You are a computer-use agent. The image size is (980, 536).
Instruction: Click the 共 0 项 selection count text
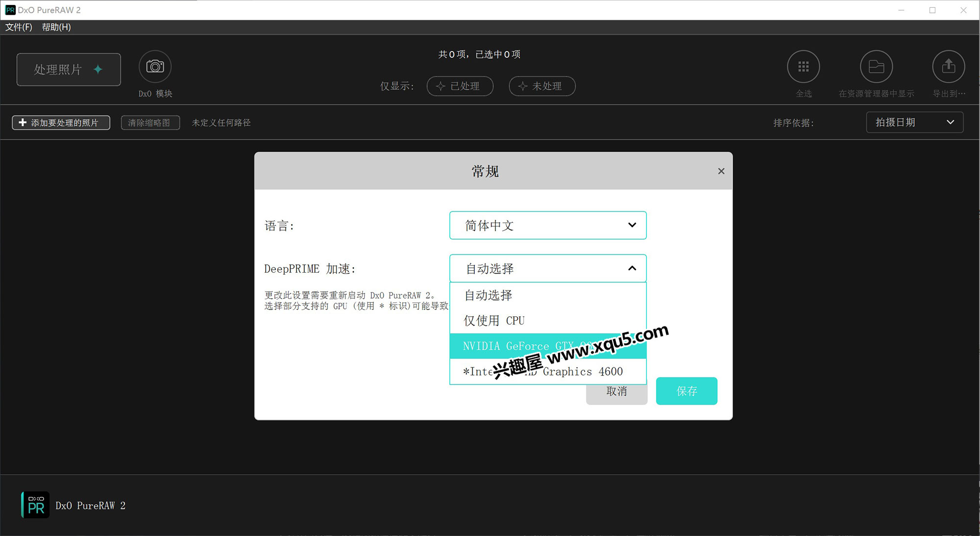click(x=479, y=54)
